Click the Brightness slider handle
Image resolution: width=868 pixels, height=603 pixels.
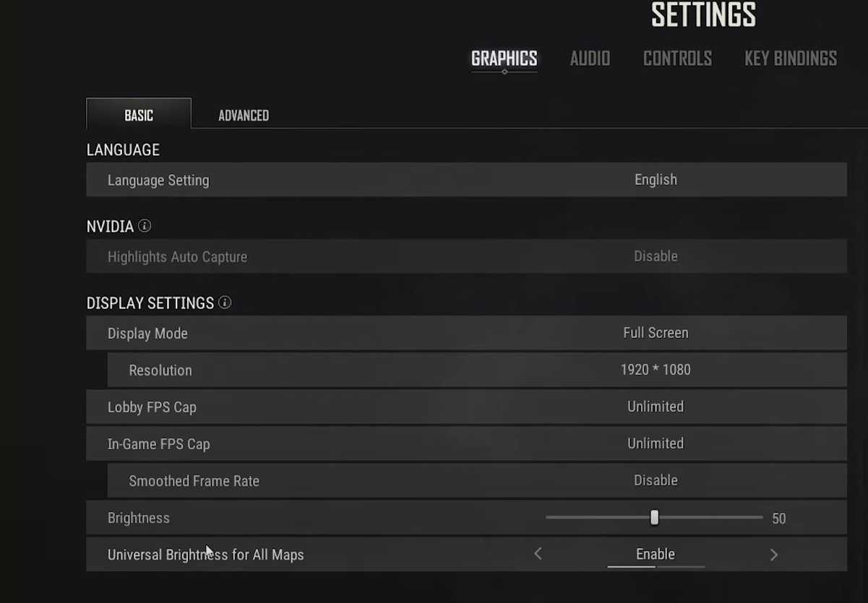(654, 518)
